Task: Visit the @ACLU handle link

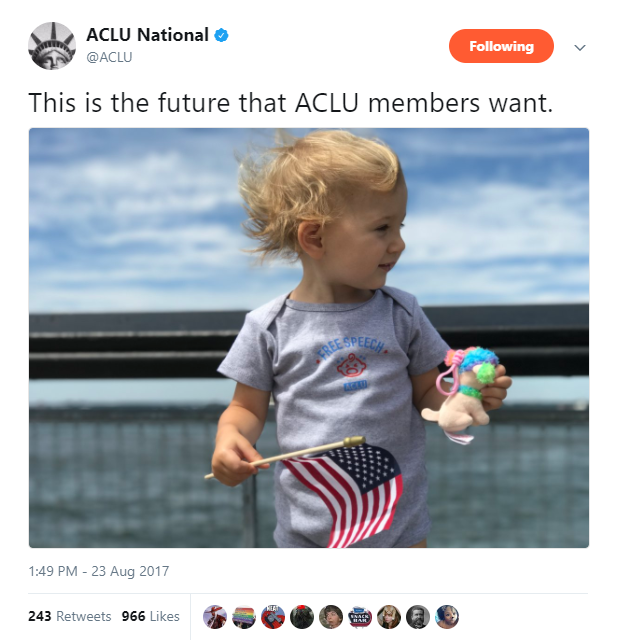Action: click(x=109, y=57)
